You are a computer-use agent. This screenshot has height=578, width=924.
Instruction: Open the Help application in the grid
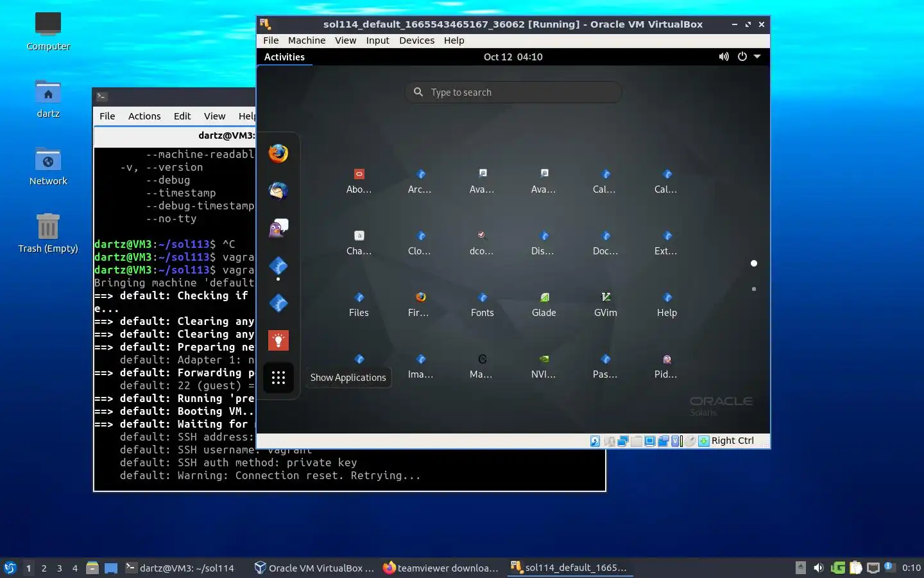667,304
